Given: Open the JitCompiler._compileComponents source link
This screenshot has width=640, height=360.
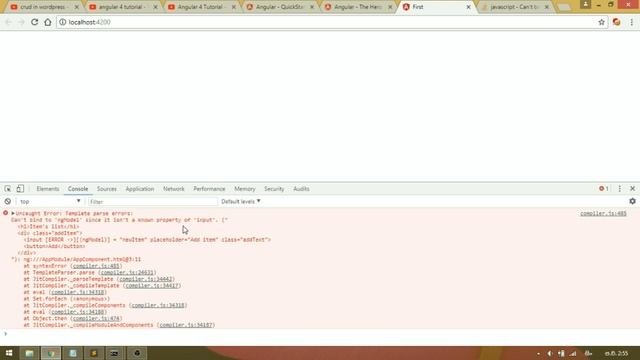Looking at the screenshot, I should [158, 305].
